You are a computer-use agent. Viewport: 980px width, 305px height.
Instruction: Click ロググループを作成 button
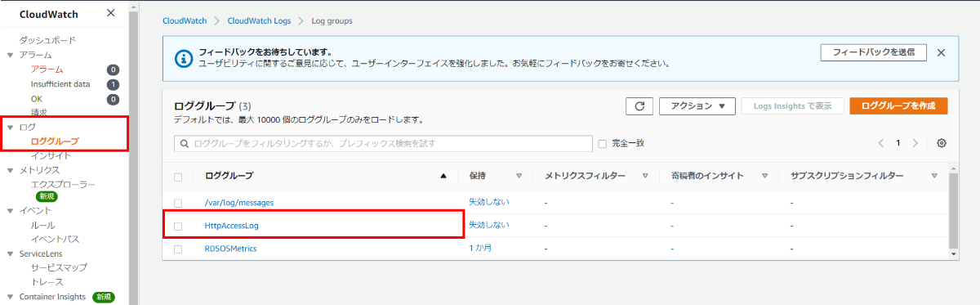(x=898, y=106)
